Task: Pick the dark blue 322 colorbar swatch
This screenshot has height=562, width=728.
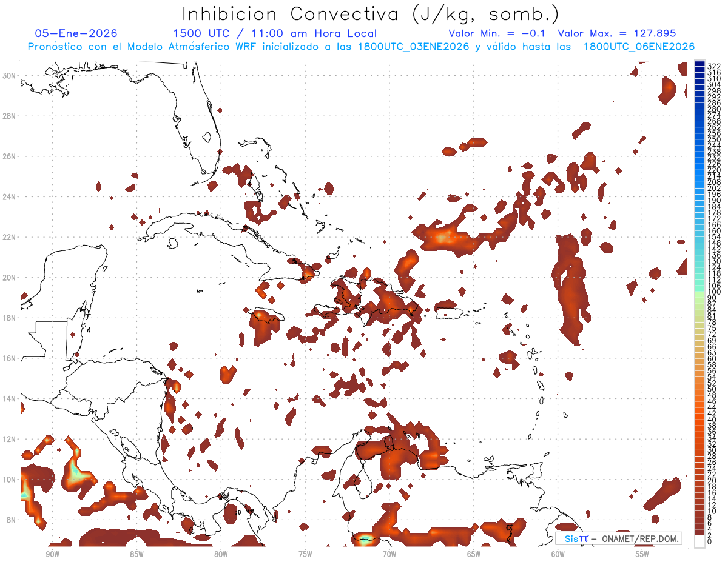Action: pyautogui.click(x=699, y=64)
